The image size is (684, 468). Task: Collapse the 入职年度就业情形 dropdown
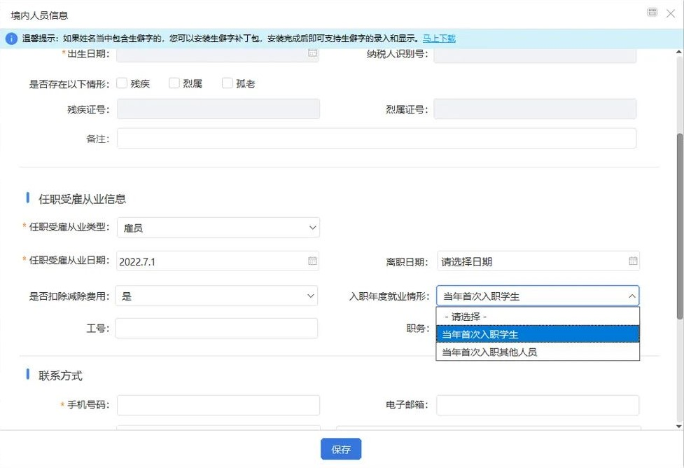[x=631, y=296]
